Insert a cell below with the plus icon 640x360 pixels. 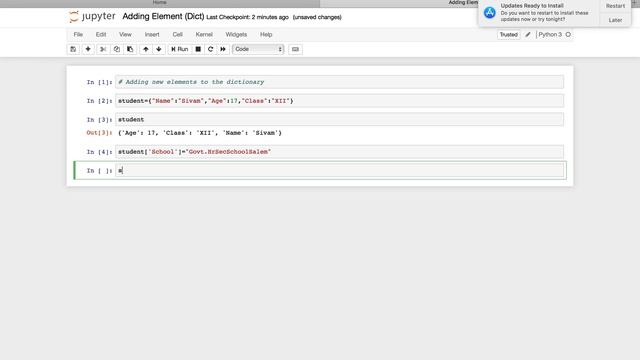coord(88,49)
